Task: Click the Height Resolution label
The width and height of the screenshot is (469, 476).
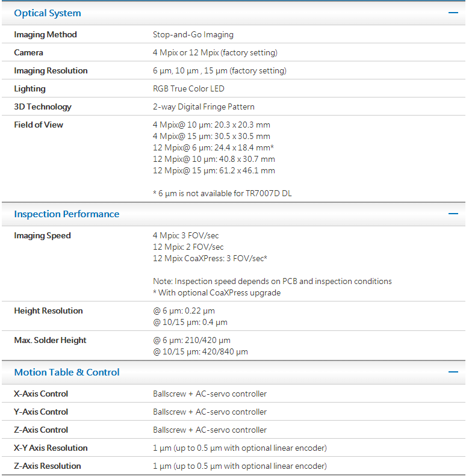Action: tap(49, 311)
